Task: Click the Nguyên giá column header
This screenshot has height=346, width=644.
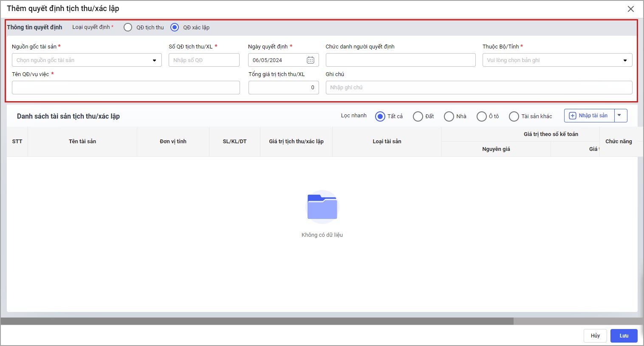Action: (496, 149)
